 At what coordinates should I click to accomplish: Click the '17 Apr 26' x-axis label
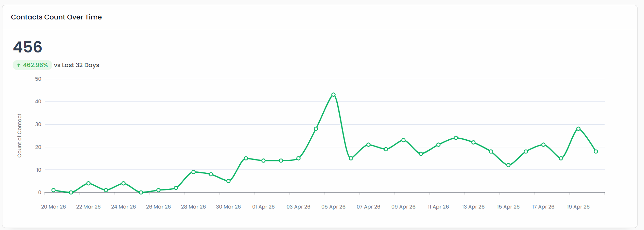tap(543, 207)
